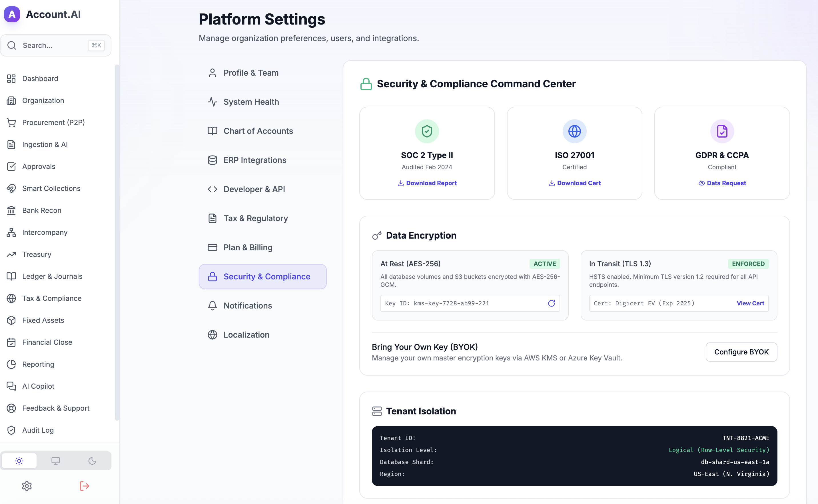Open Bank Recon from sidebar
Viewport: 818px width, 504px height.
42,210
